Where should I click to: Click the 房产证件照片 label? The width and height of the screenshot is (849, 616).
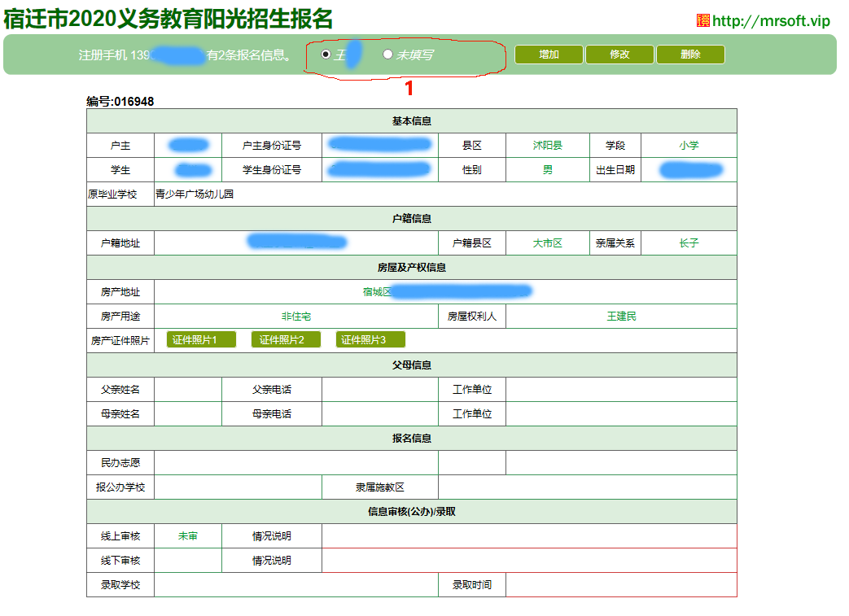pyautogui.click(x=120, y=341)
